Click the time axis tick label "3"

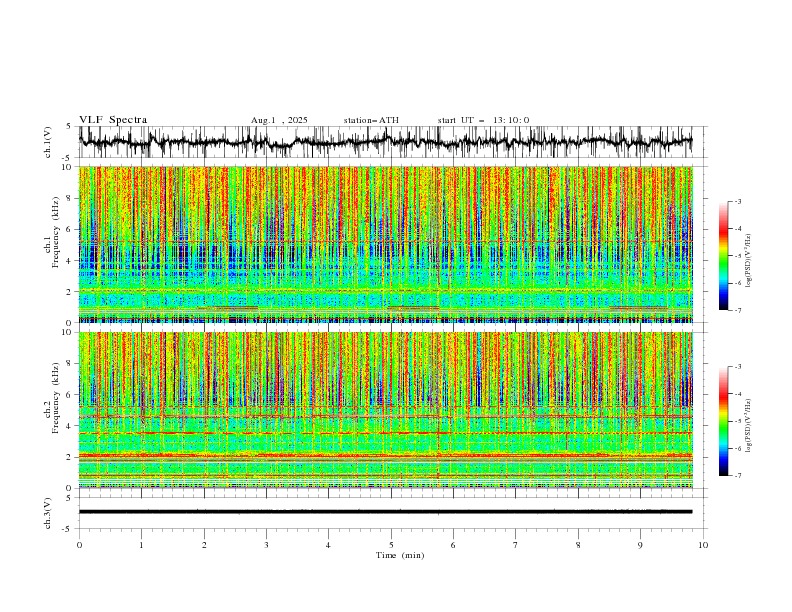tap(266, 545)
